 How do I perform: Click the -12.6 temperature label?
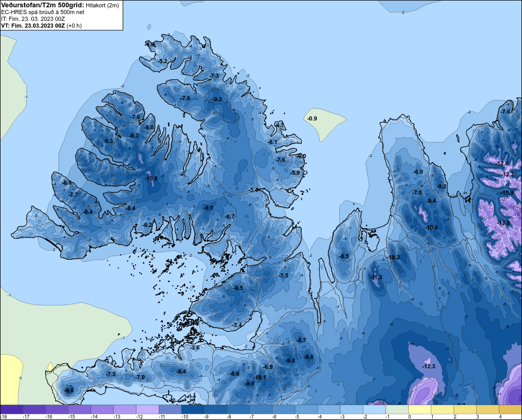coord(502,163)
